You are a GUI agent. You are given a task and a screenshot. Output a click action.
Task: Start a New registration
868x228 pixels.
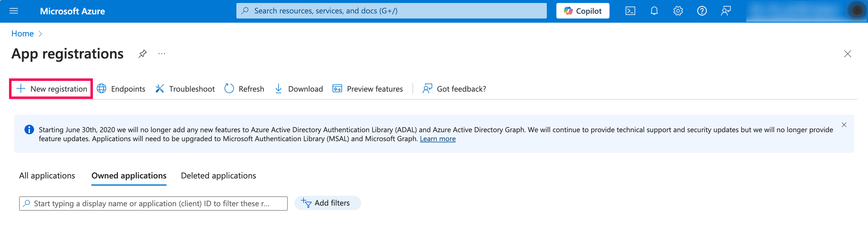51,89
